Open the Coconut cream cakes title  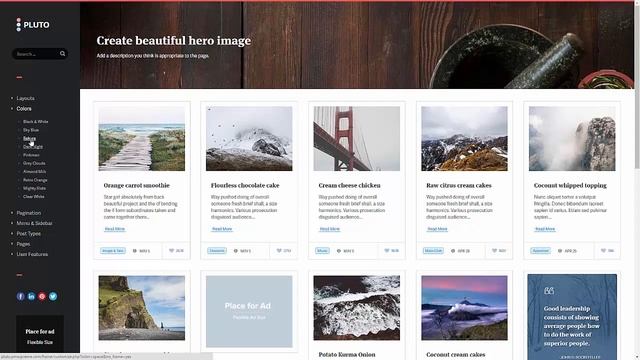tap(456, 355)
